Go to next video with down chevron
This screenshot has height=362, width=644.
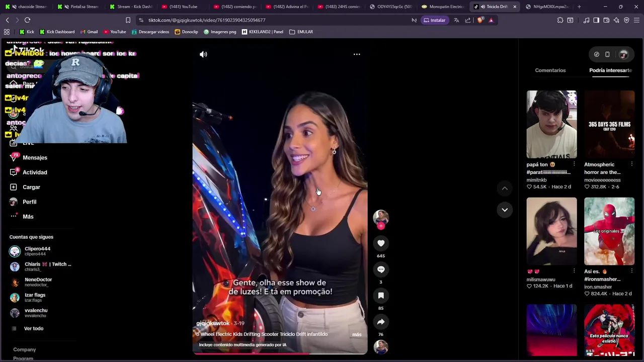click(x=505, y=210)
